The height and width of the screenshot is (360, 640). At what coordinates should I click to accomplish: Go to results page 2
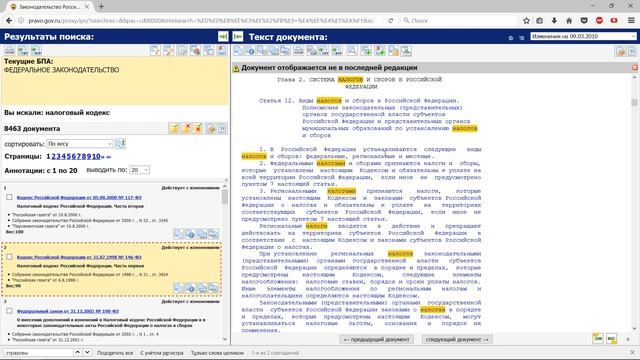pyautogui.click(x=53, y=156)
